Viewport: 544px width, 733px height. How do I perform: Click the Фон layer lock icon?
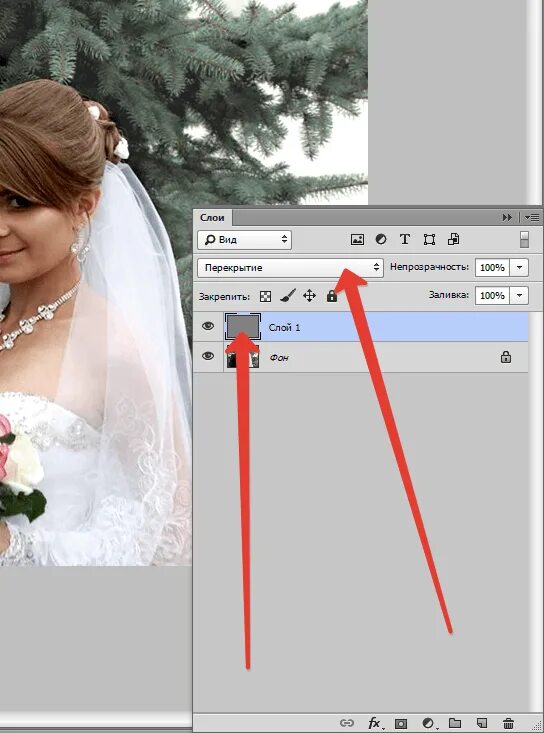pyautogui.click(x=506, y=357)
